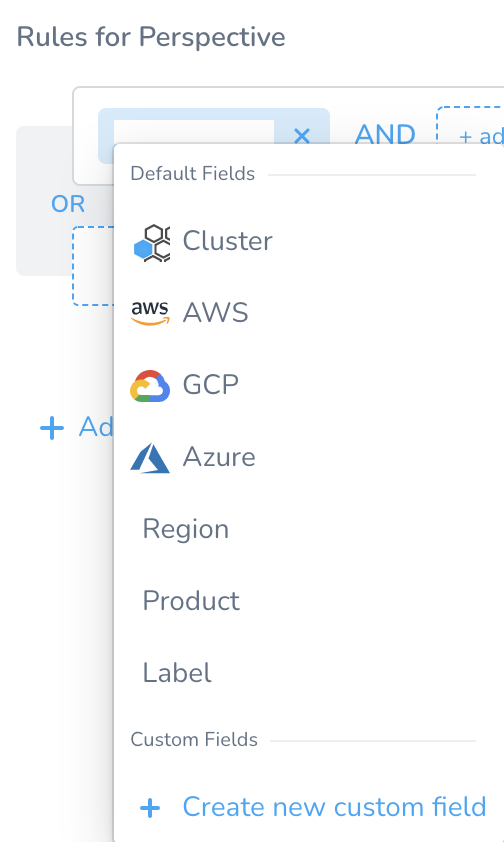Image resolution: width=504 pixels, height=842 pixels.
Task: Select the Label field option
Action: click(309, 673)
